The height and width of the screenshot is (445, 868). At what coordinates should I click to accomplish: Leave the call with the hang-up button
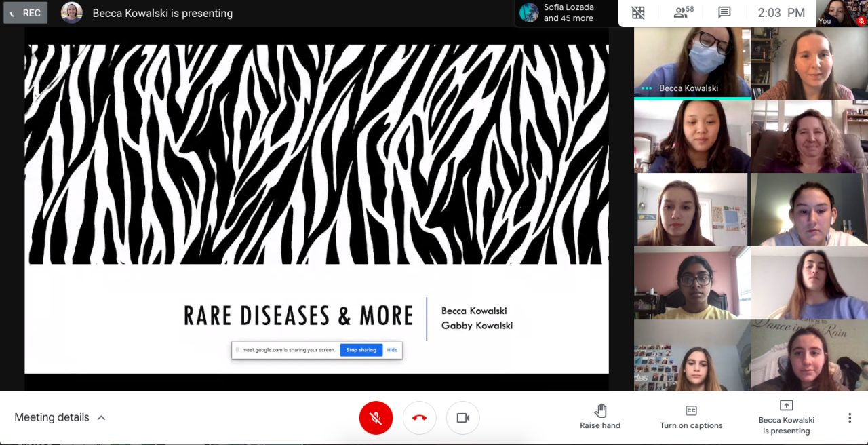click(x=419, y=418)
